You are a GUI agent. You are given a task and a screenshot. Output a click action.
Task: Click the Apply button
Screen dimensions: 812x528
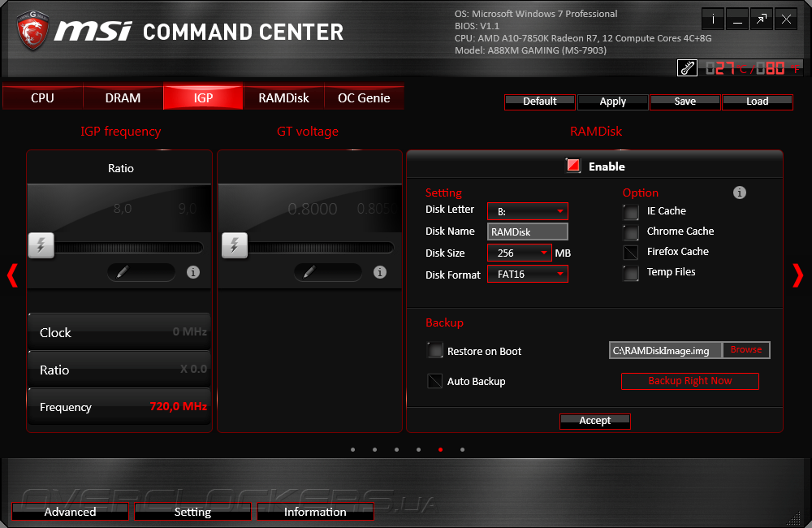(x=612, y=102)
